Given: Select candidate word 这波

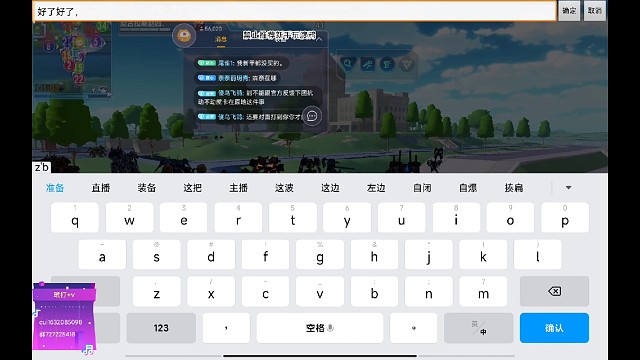Looking at the screenshot, I should (284, 188).
